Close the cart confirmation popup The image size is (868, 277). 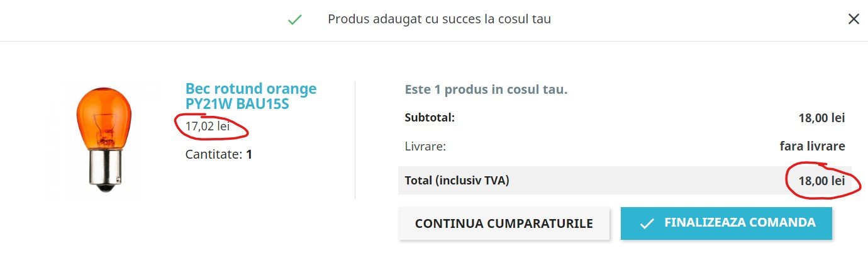[x=854, y=20]
